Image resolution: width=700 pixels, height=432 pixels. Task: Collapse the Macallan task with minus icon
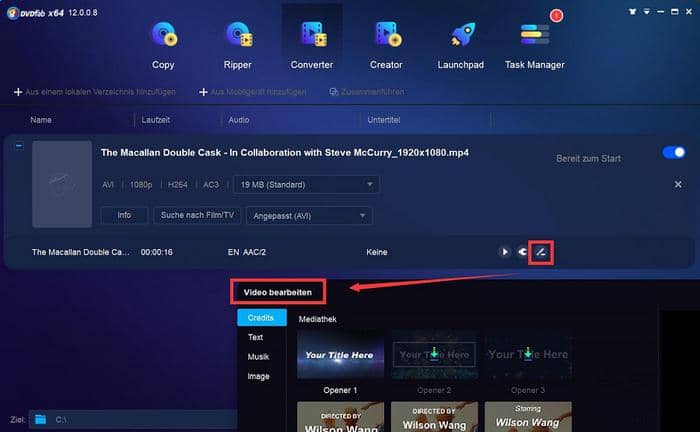(x=19, y=145)
